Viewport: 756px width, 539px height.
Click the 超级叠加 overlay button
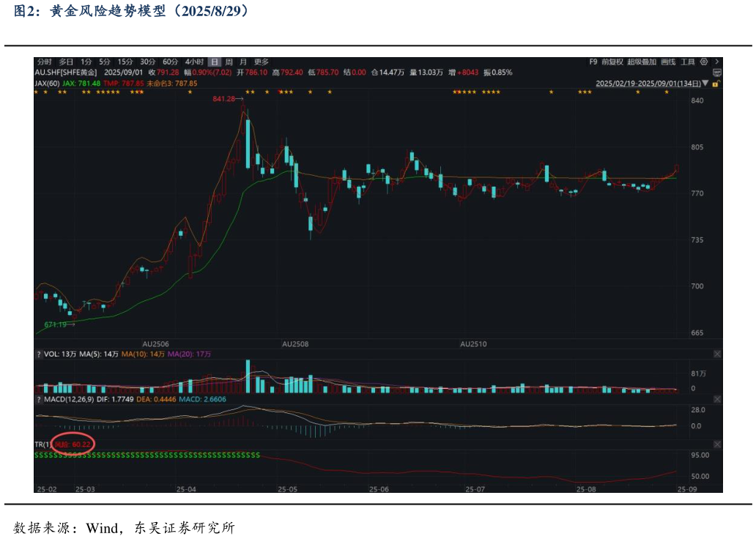(642, 62)
